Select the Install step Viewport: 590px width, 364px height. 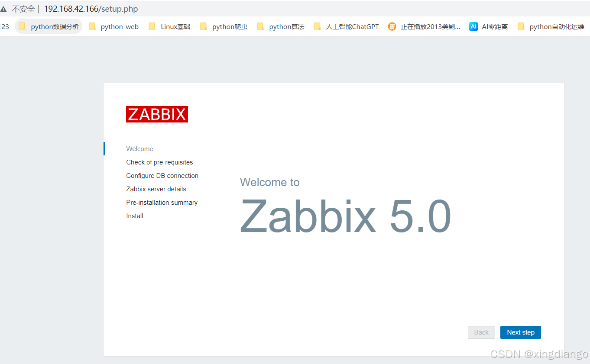tap(134, 216)
